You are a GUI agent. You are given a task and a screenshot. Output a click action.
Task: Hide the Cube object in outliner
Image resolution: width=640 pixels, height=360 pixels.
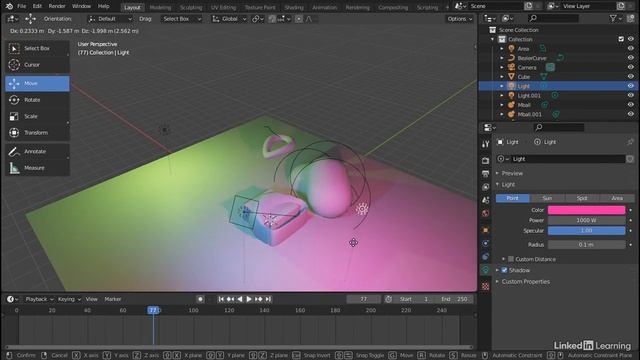(631, 77)
